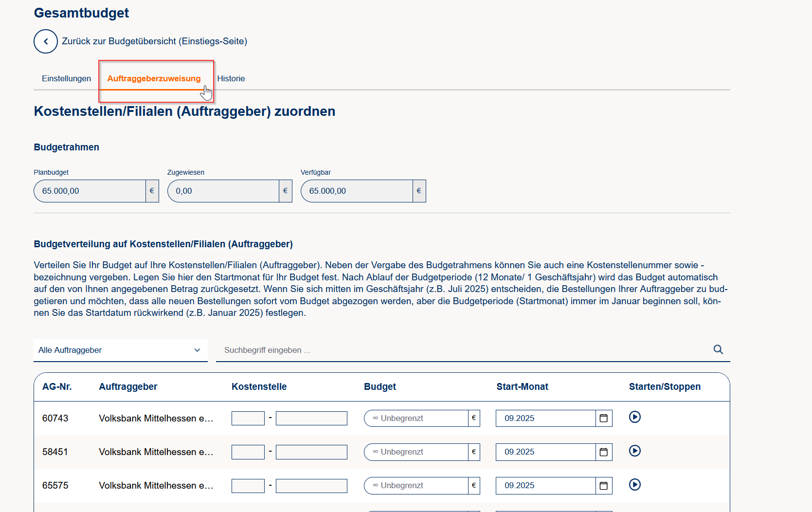
Task: Click the Budget field for AG-Nr. 58451
Action: tap(416, 452)
